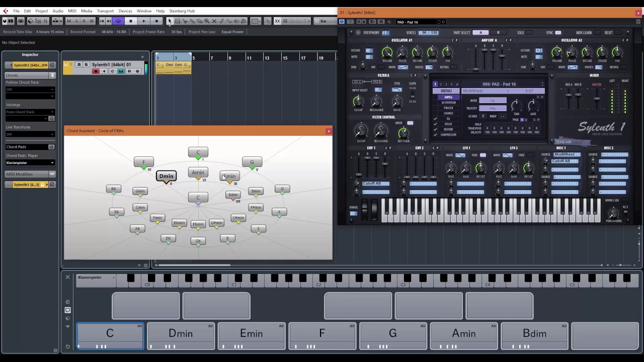Toggle Monitor speaker on Sylenth1 track
This screenshot has height=362, width=644.
point(104,71)
